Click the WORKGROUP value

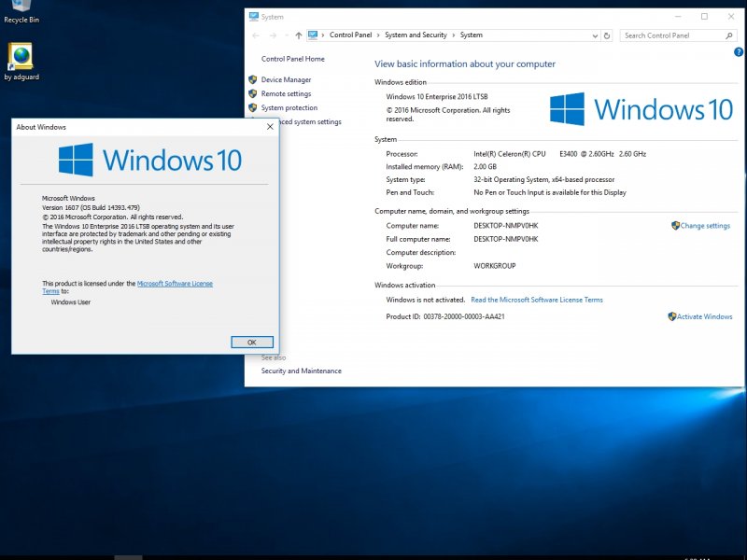point(495,266)
